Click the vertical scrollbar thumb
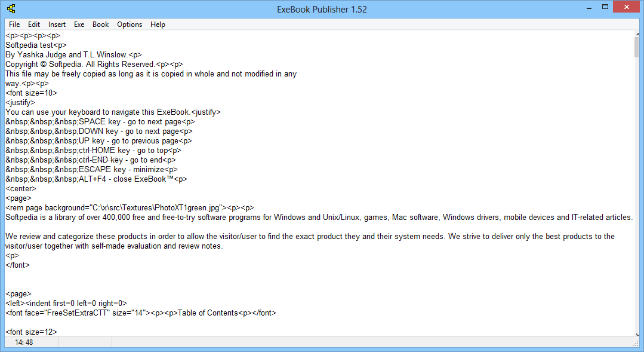 [x=637, y=47]
